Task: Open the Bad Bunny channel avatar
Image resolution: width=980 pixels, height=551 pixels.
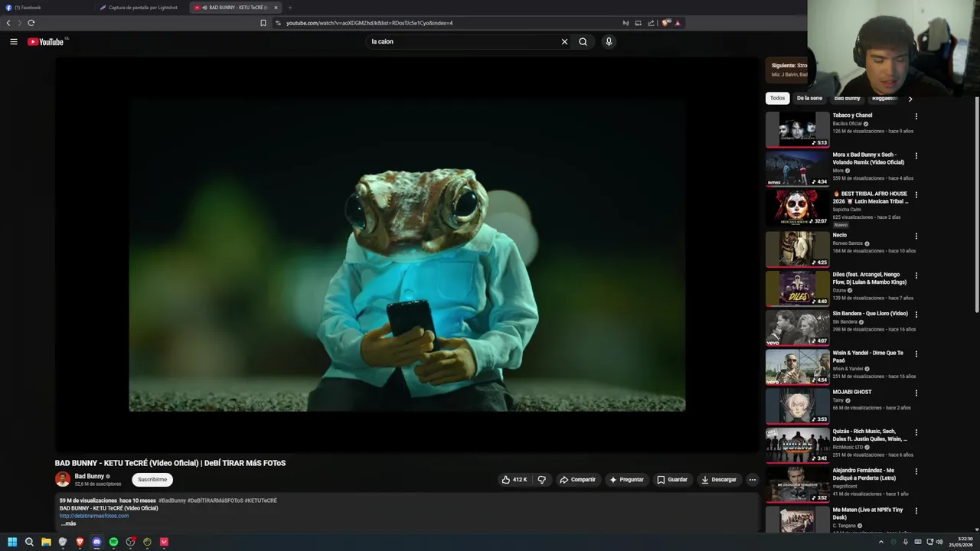Action: click(63, 479)
